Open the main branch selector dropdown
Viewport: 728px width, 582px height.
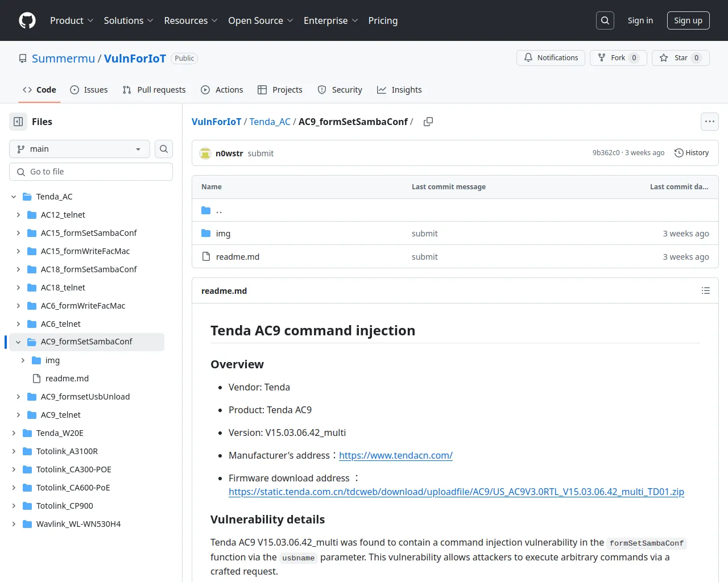pyautogui.click(x=80, y=149)
